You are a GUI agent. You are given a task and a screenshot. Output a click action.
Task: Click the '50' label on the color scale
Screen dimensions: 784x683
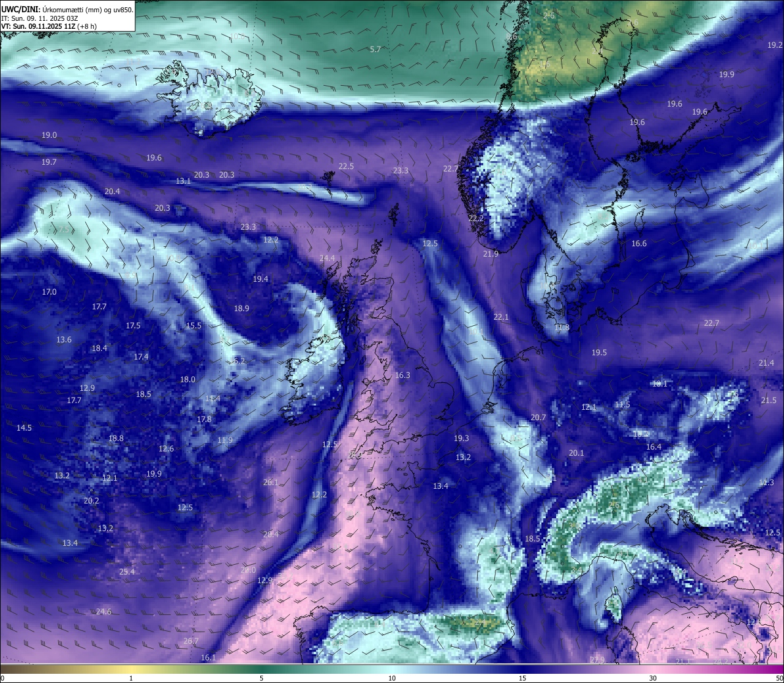point(779,678)
